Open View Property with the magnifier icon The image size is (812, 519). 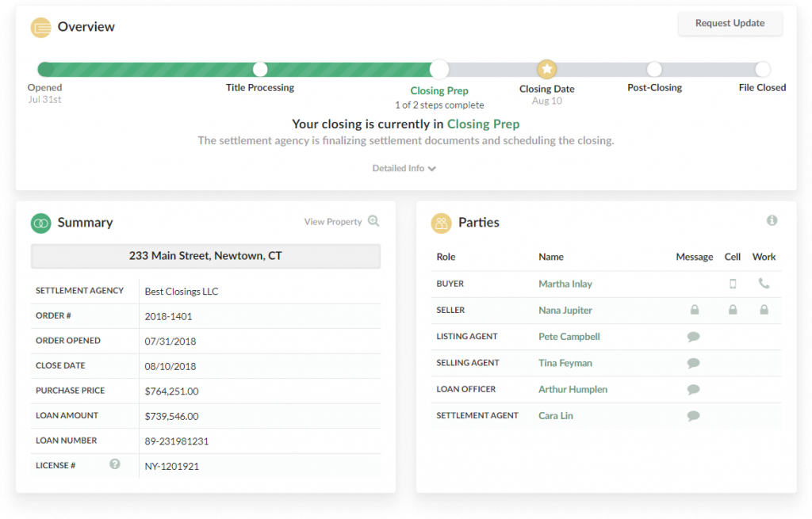pyautogui.click(x=373, y=221)
